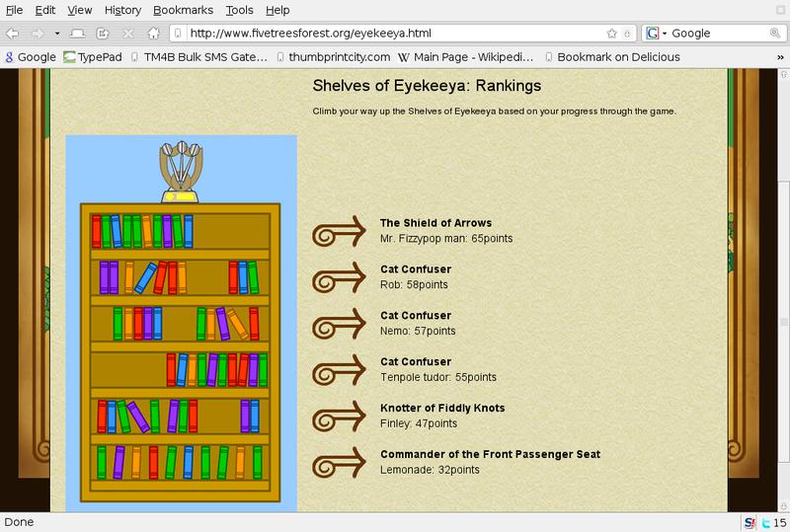Open the History menu
This screenshot has height=532, width=790.
122,10
